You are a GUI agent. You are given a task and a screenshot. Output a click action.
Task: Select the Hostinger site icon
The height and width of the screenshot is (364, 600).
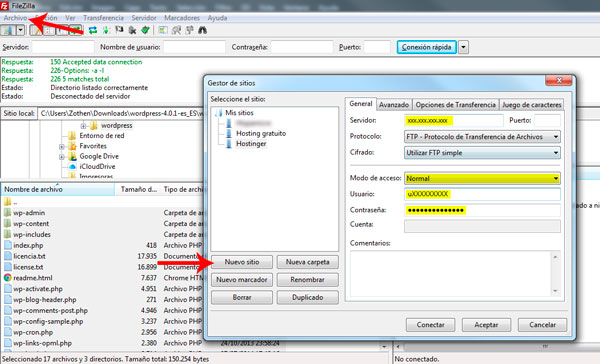click(x=229, y=144)
